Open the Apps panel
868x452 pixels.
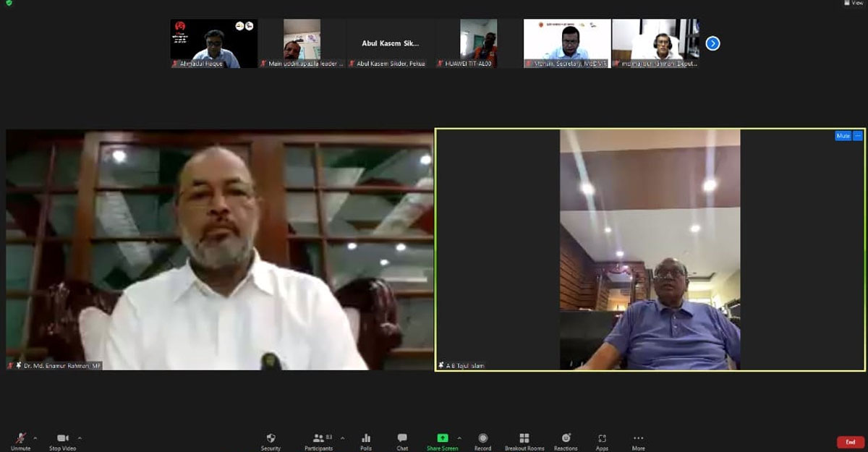tap(602, 440)
